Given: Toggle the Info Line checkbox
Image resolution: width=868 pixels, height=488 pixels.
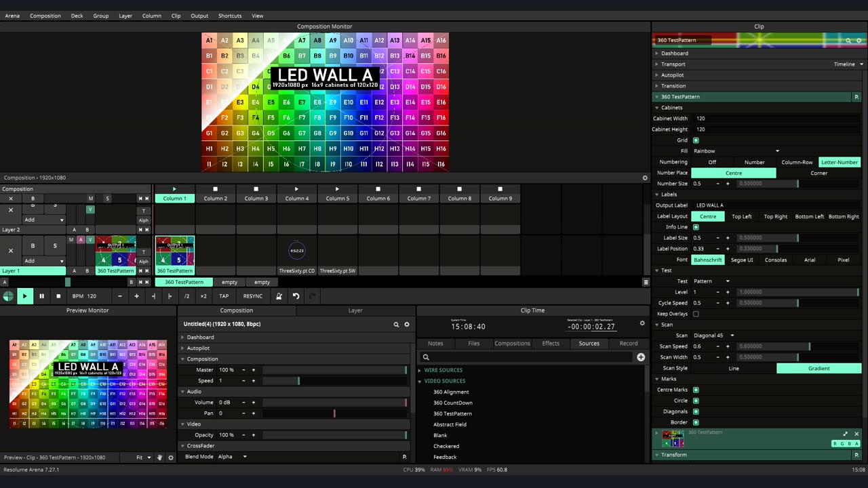Looking at the screenshot, I should tap(696, 227).
